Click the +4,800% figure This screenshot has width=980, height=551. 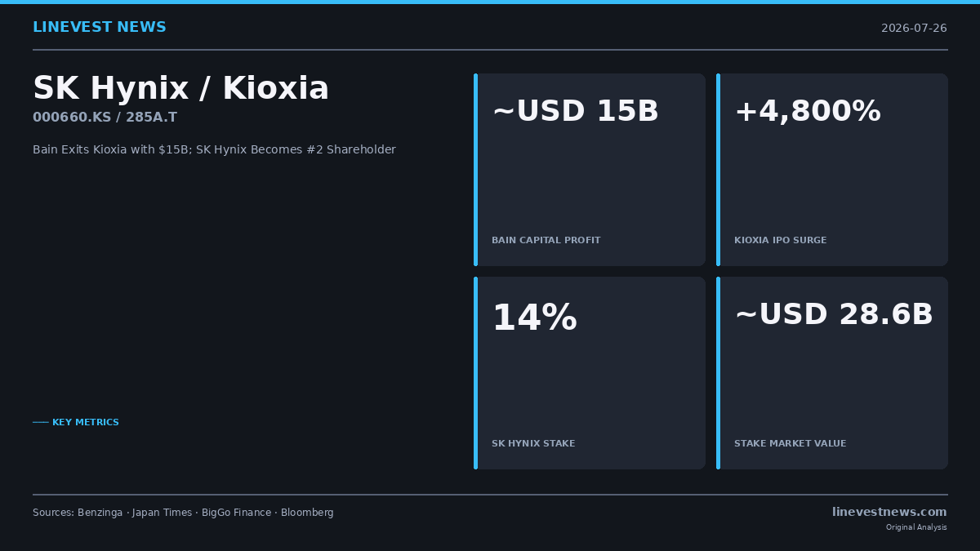tap(808, 112)
